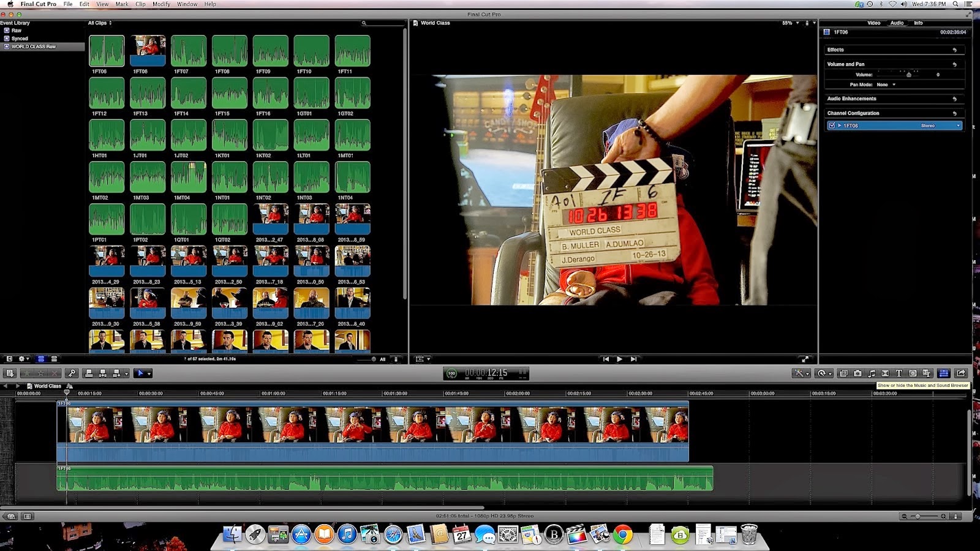Open the All Clips filter popup

click(x=100, y=23)
